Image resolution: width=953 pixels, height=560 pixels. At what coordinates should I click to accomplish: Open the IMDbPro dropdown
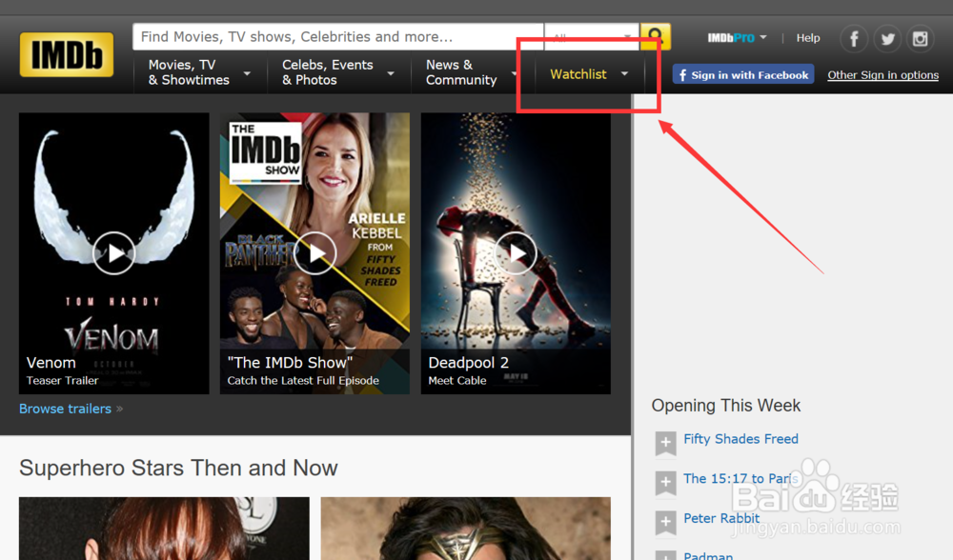coord(737,38)
